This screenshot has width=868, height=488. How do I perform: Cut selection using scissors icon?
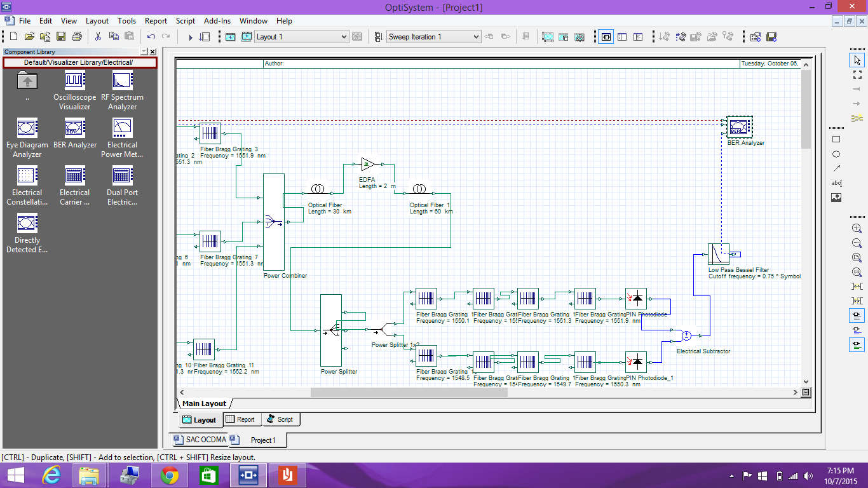[x=98, y=37]
